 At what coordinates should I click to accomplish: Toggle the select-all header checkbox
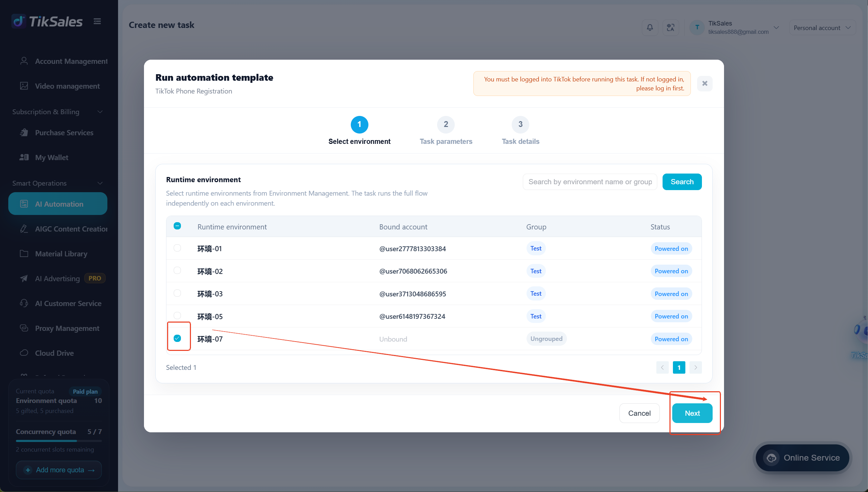(177, 226)
